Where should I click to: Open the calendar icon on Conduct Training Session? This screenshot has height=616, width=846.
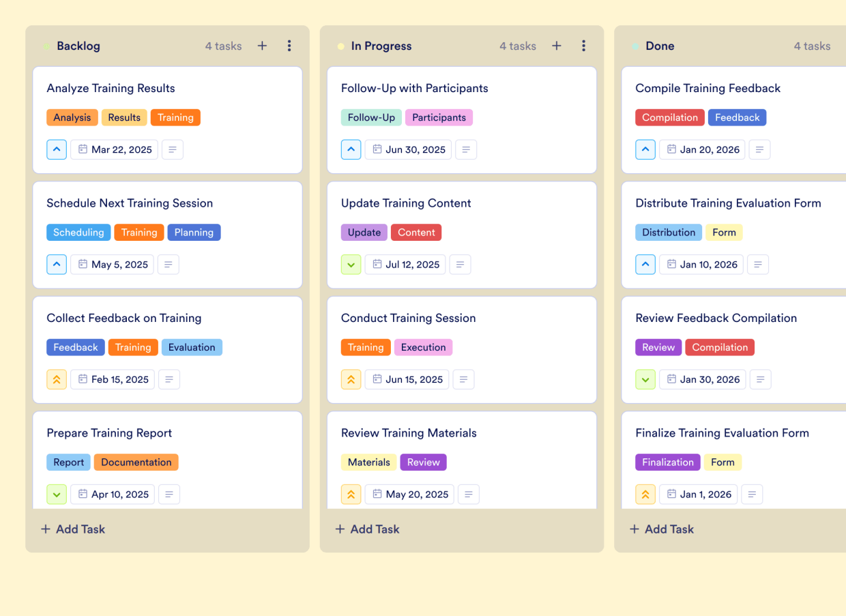376,379
